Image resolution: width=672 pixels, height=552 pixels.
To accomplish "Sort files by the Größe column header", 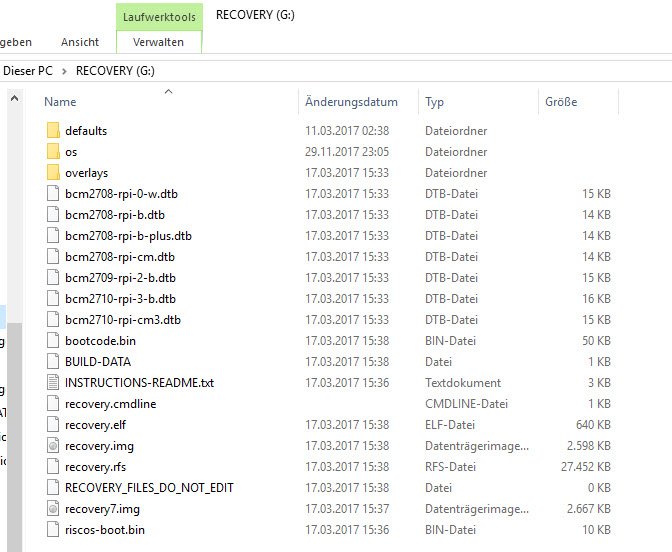I will pos(561,102).
